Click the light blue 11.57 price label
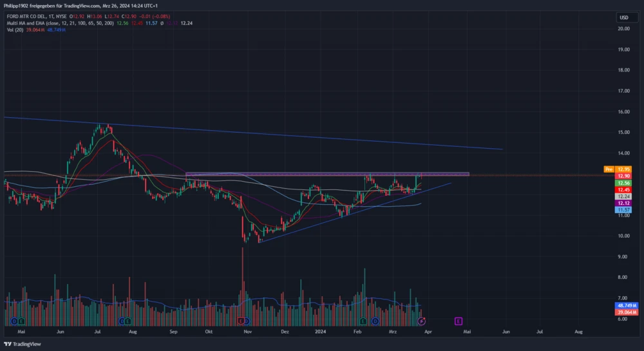 pos(623,210)
